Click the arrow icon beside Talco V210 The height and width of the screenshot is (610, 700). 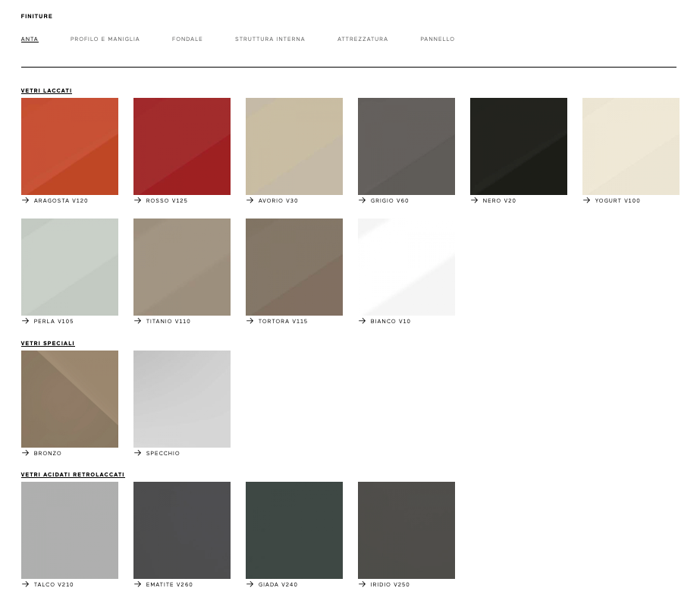[26, 584]
